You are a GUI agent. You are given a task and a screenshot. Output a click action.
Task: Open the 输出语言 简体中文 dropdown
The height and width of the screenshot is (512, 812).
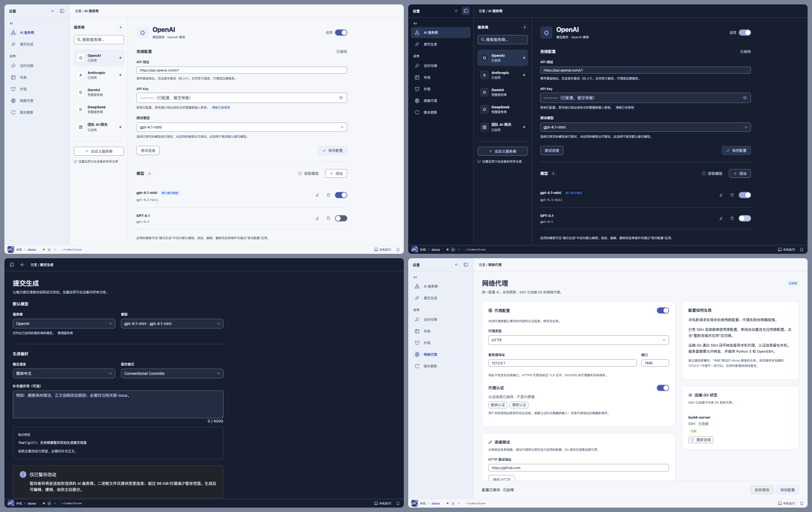click(x=64, y=373)
